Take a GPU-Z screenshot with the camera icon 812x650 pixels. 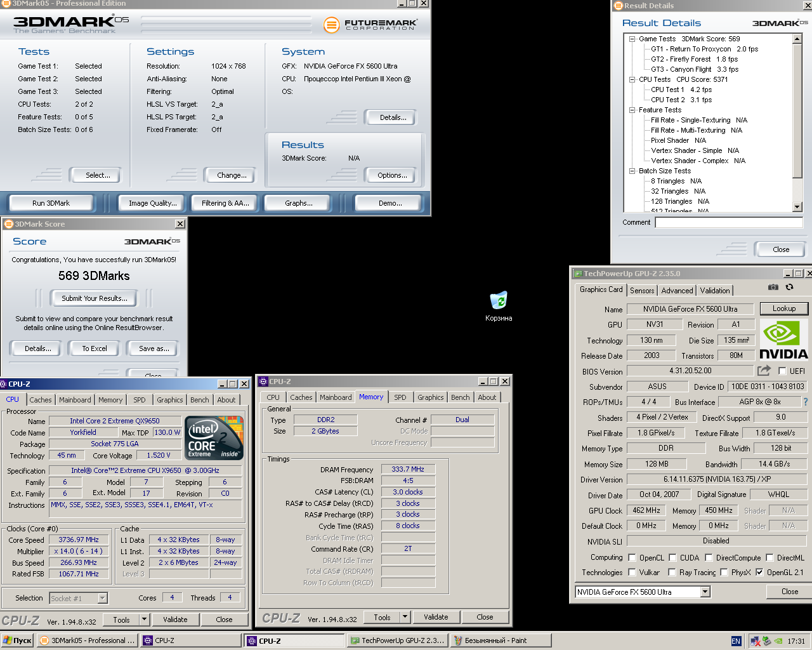[x=773, y=288]
